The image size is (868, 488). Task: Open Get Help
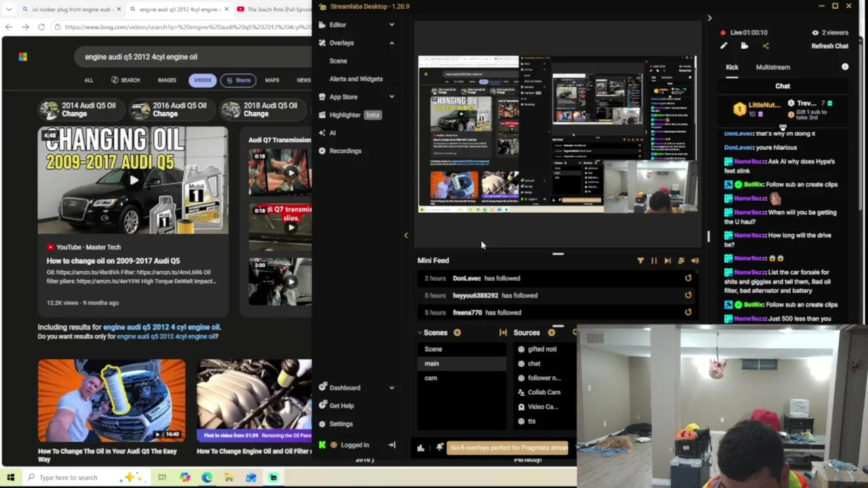[x=341, y=406]
